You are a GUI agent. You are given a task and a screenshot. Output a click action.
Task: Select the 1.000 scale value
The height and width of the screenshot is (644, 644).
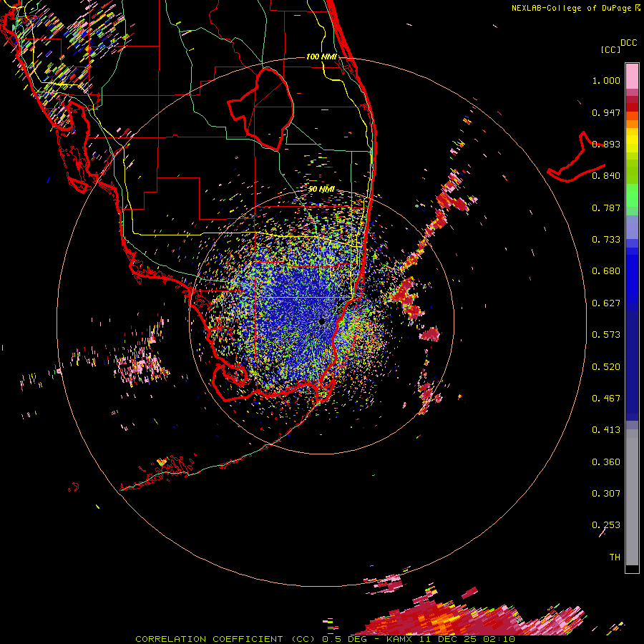pyautogui.click(x=606, y=80)
